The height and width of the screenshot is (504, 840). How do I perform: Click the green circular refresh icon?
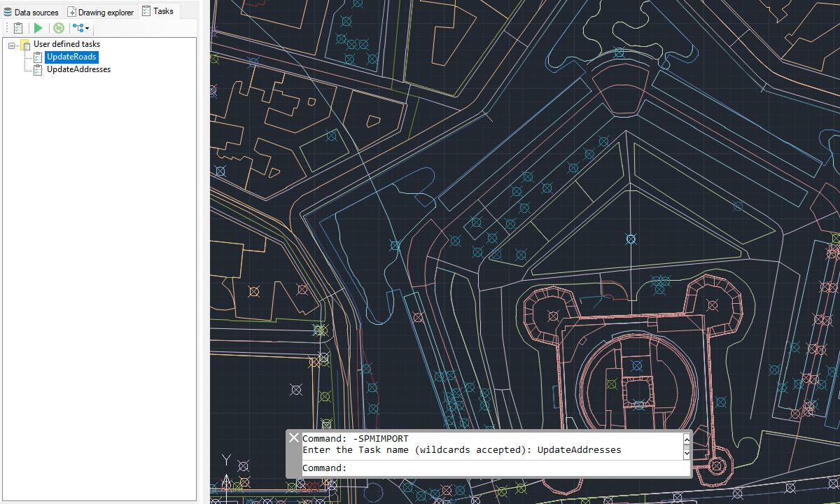[59, 28]
